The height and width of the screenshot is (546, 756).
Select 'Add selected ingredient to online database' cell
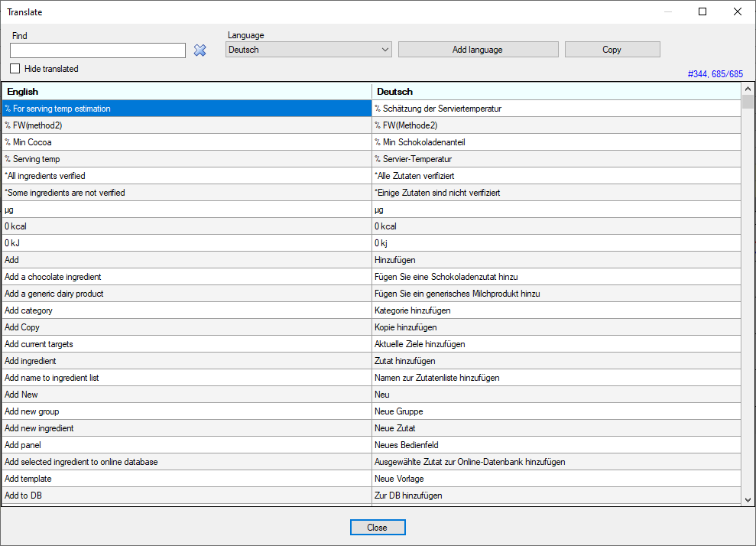187,462
